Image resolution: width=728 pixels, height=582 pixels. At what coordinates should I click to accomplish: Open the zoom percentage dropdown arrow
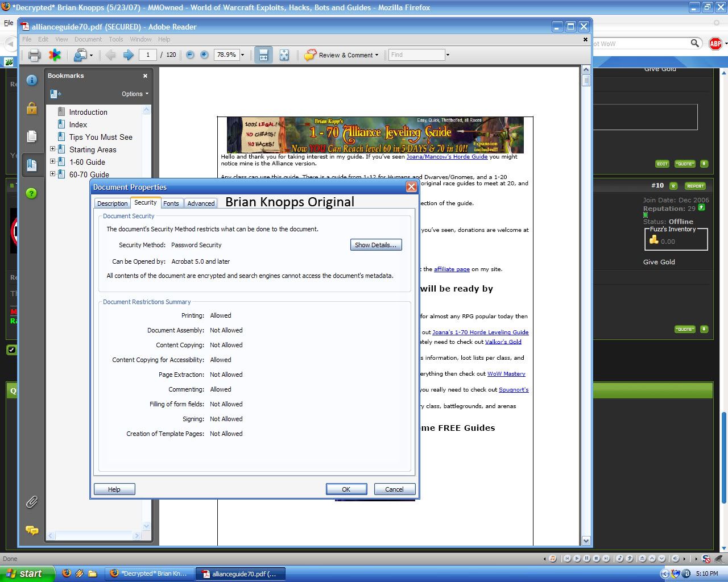pos(242,55)
